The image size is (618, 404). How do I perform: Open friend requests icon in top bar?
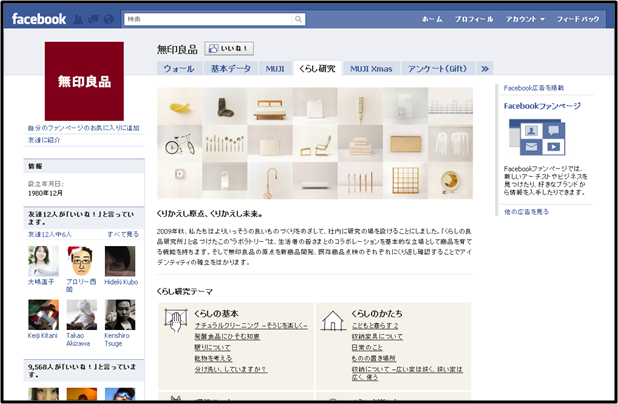[x=78, y=19]
